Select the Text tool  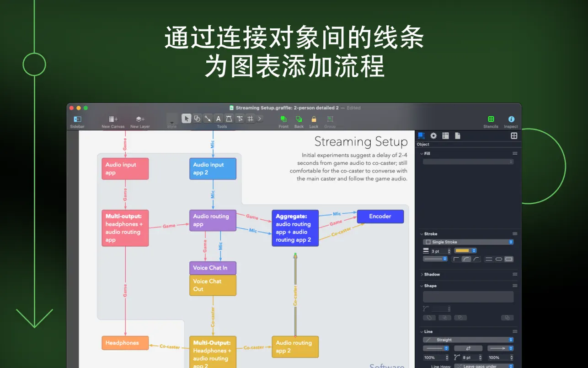click(x=219, y=119)
